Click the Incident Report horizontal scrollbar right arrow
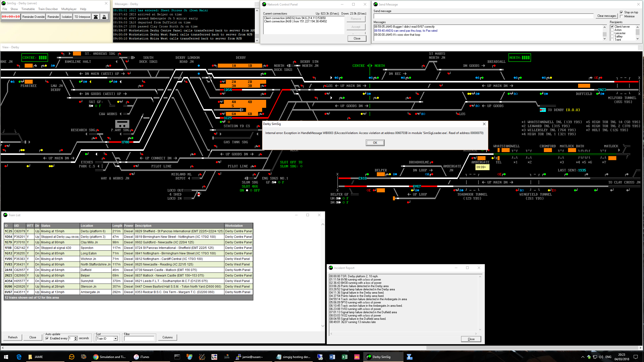This screenshot has height=362, width=644. coord(476,334)
